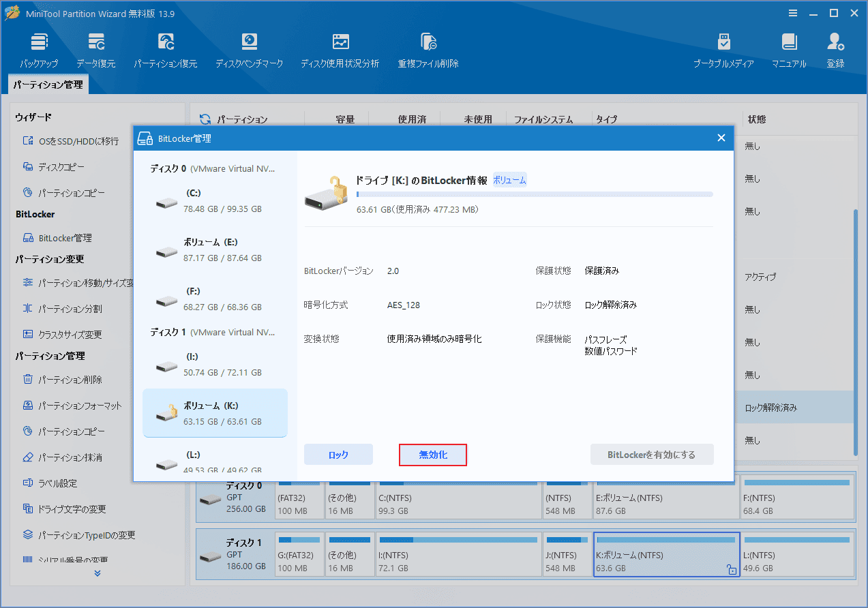The height and width of the screenshot is (608, 868).
Task: Click the アクティブ status cell
Action: [x=760, y=277]
